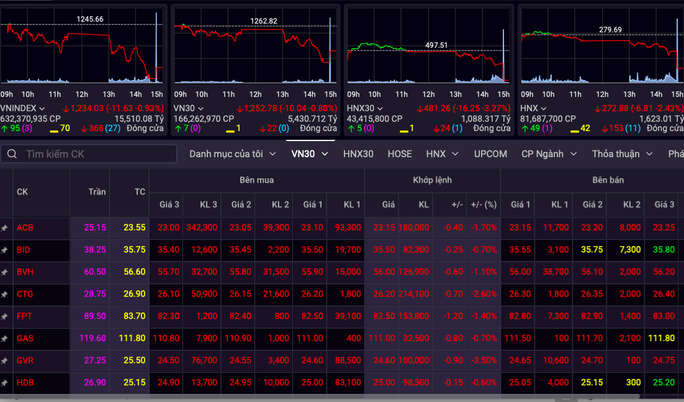Select the HOSE tab
Screen dimensions: 684x402
point(399,154)
